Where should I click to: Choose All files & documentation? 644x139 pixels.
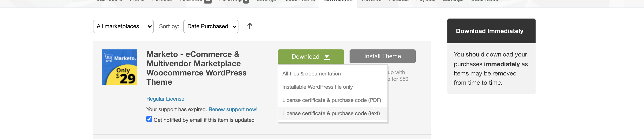coord(333,74)
